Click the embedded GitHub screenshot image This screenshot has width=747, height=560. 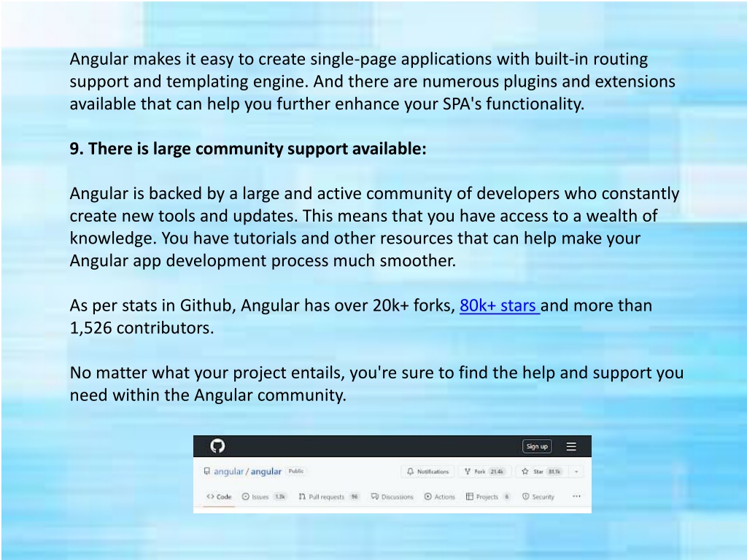click(x=392, y=474)
